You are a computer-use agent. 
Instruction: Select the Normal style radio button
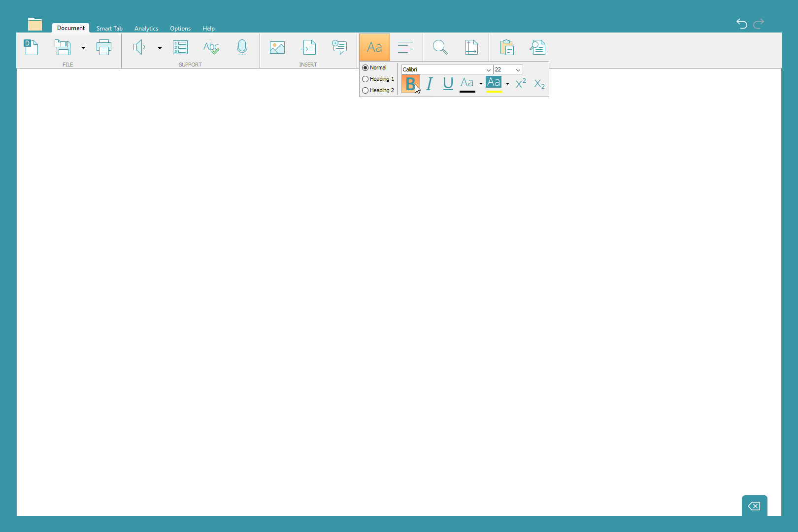click(366, 67)
